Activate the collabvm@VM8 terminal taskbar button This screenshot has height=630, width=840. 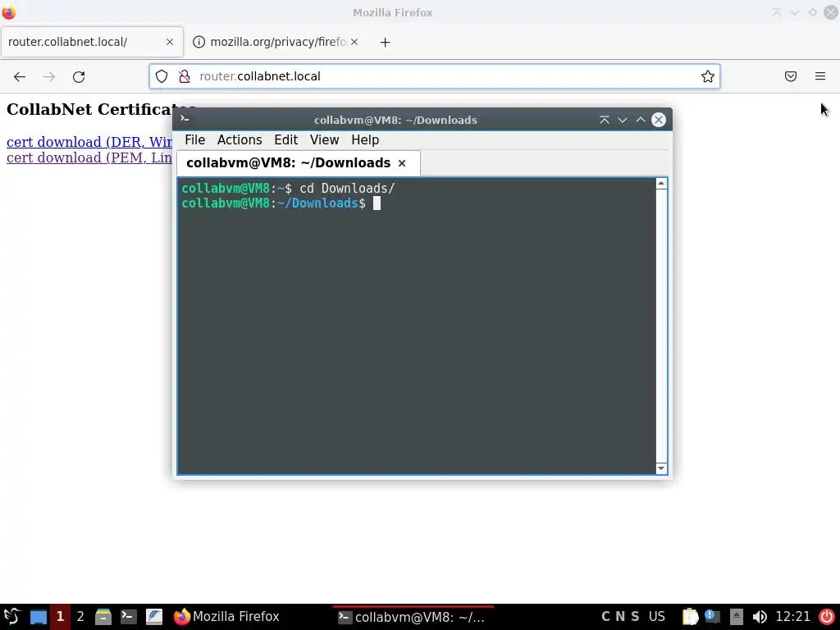[413, 617]
